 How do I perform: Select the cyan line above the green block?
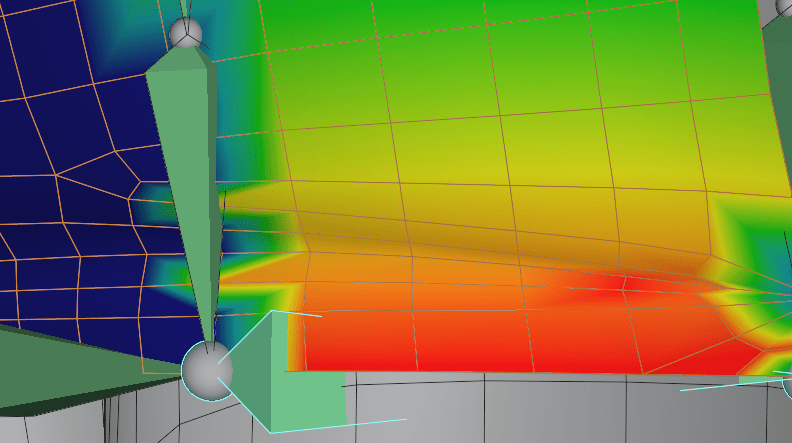coord(300,313)
